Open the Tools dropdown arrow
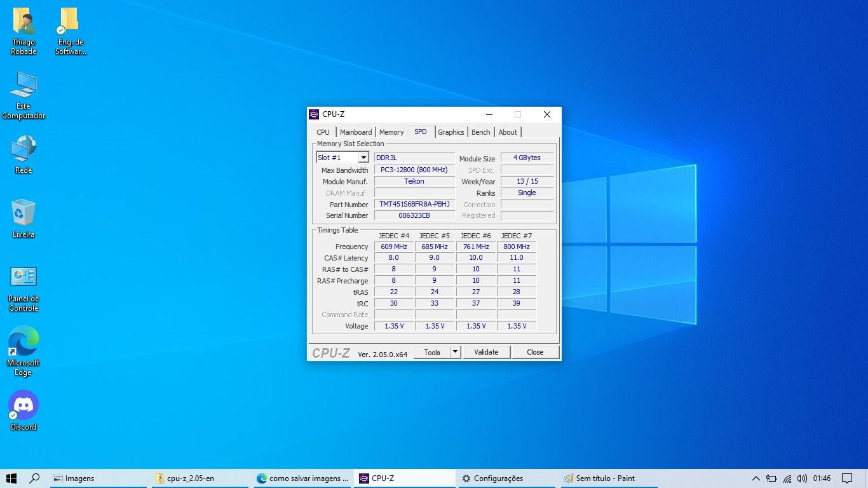 click(455, 352)
